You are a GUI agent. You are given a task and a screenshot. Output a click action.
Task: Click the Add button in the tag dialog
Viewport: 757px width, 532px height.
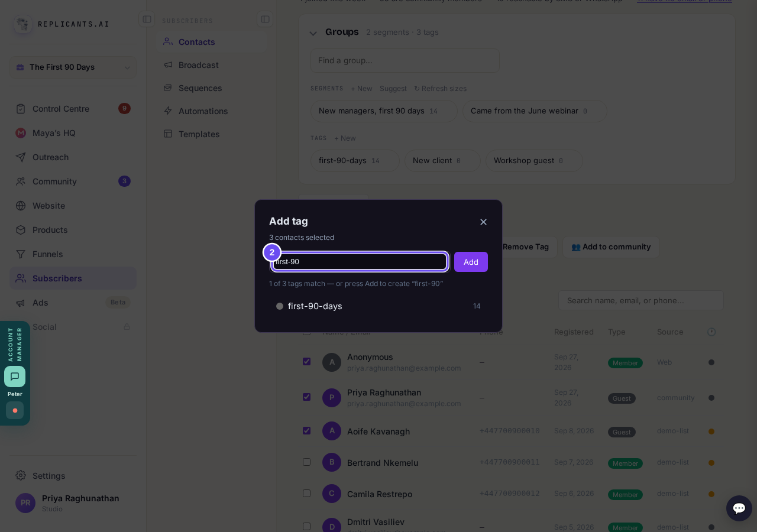pyautogui.click(x=471, y=262)
